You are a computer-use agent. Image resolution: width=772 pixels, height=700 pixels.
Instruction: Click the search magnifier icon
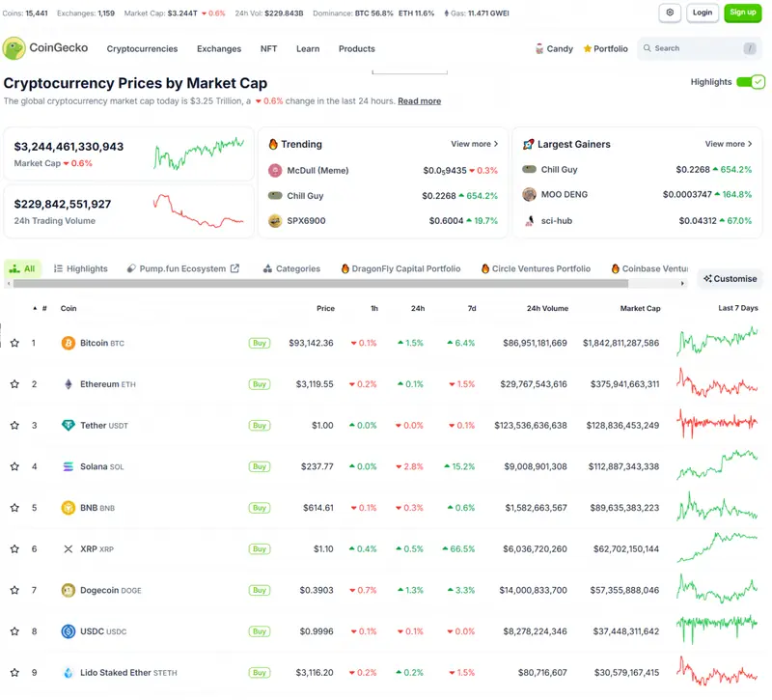point(647,48)
